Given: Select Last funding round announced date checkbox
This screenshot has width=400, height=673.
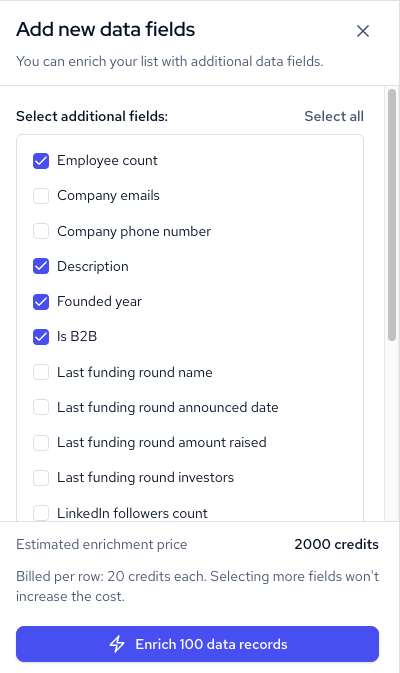Looking at the screenshot, I should point(41,407).
